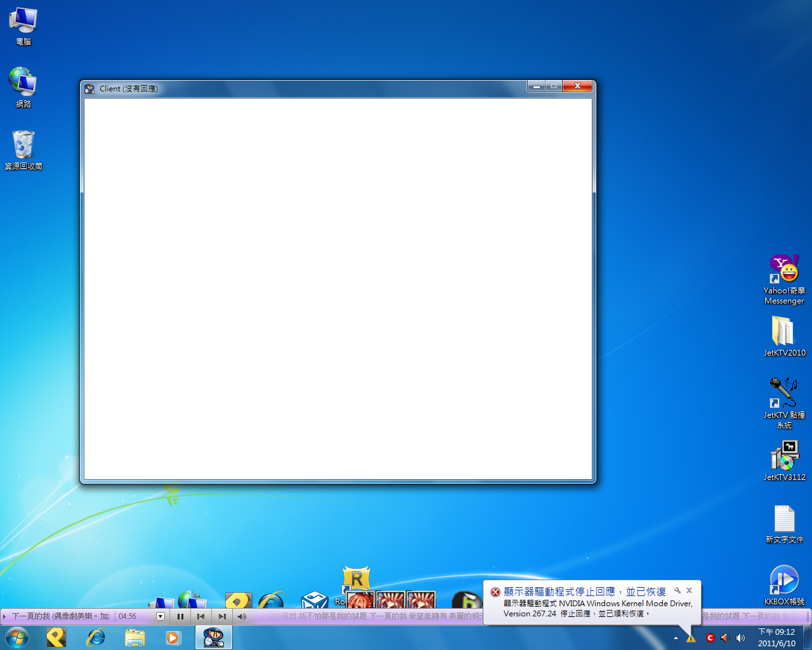Select the 新文字文件 text file icon

click(784, 524)
